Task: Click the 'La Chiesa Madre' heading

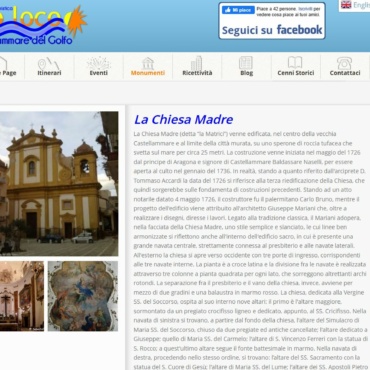Action: click(x=184, y=119)
